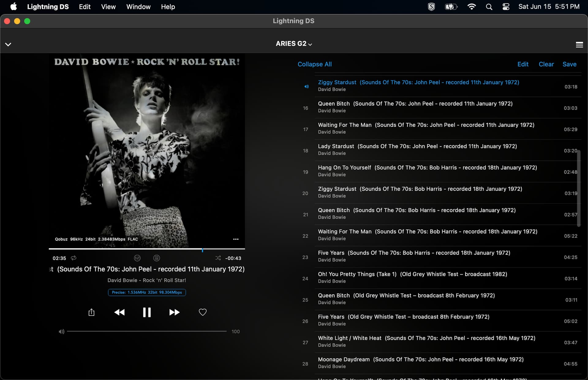
Task: Select the Precise 1.536MHz 32bit badge
Action: click(x=147, y=292)
